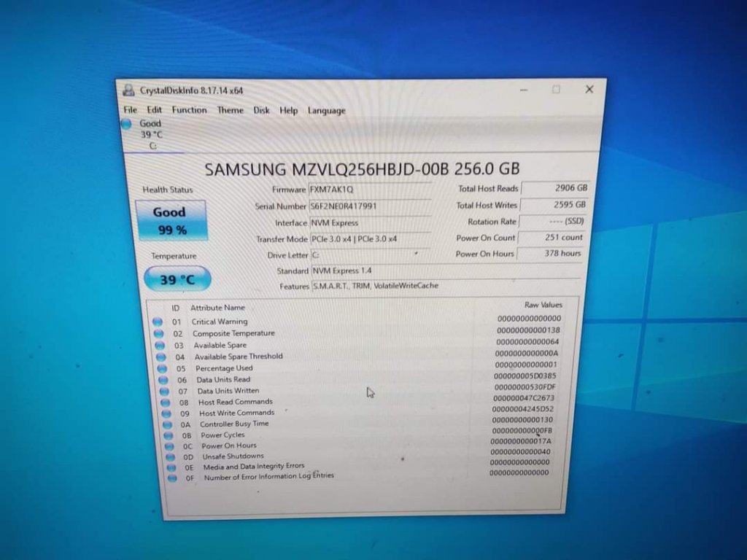The height and width of the screenshot is (560, 747).
Task: Open the Help menu
Action: [288, 111]
